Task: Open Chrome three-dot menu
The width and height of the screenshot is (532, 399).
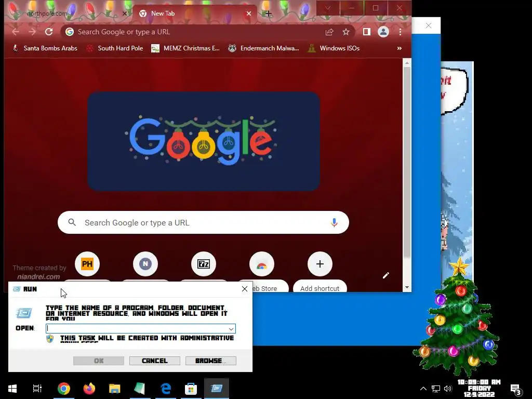Action: point(401,32)
